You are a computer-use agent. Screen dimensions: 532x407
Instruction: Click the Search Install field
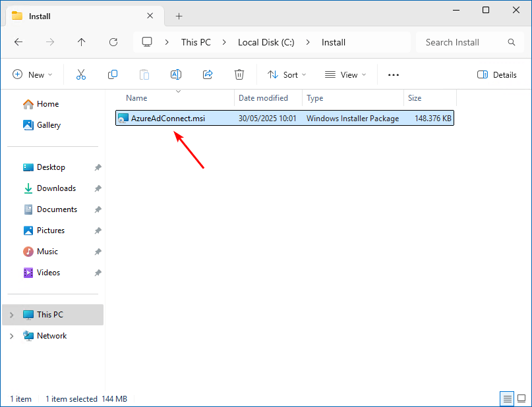[x=461, y=42]
